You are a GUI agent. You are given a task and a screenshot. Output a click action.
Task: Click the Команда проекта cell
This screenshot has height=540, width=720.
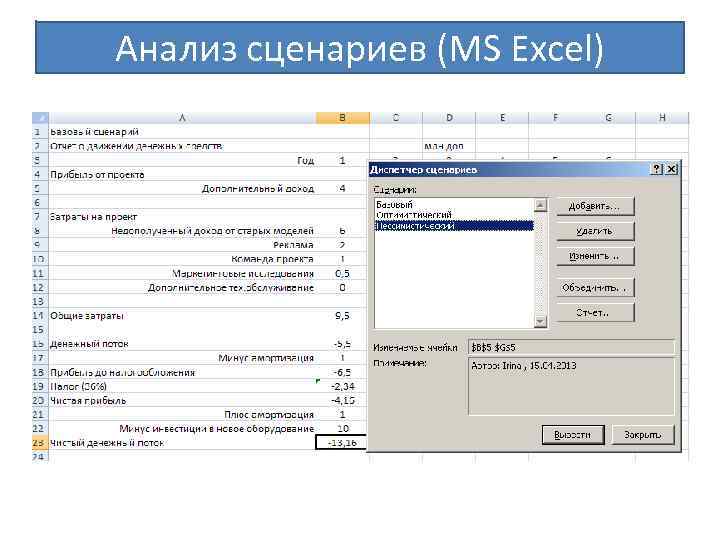pyautogui.click(x=182, y=259)
